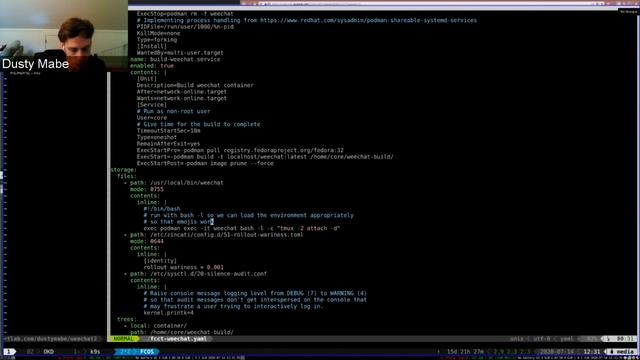Click 'Description=Build weechat container' line
This screenshot has height=360, width=640.
195,85
